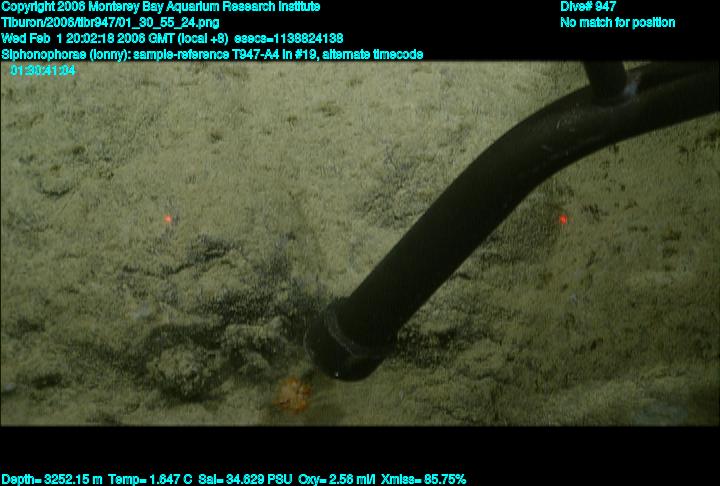Click the 'Xmiss= 85.75%' reading
The height and width of the screenshot is (486, 720).
click(x=423, y=480)
